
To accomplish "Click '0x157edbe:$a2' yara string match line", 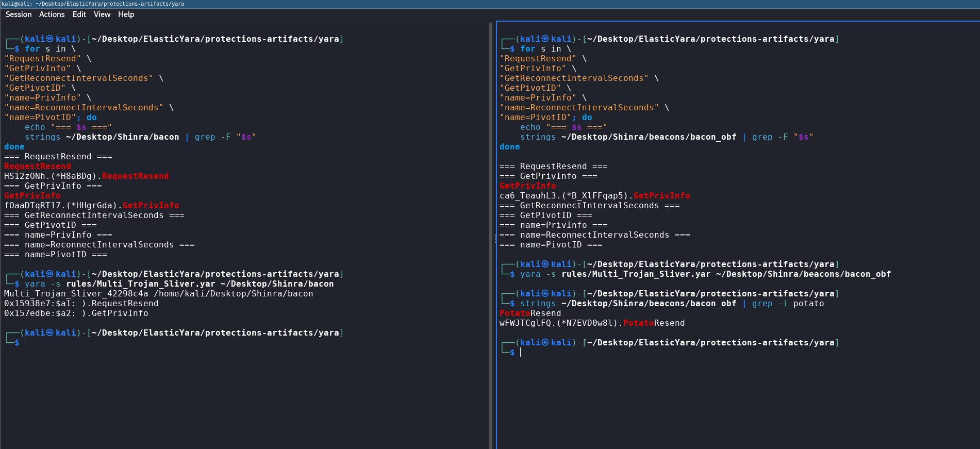I will click(x=76, y=313).
